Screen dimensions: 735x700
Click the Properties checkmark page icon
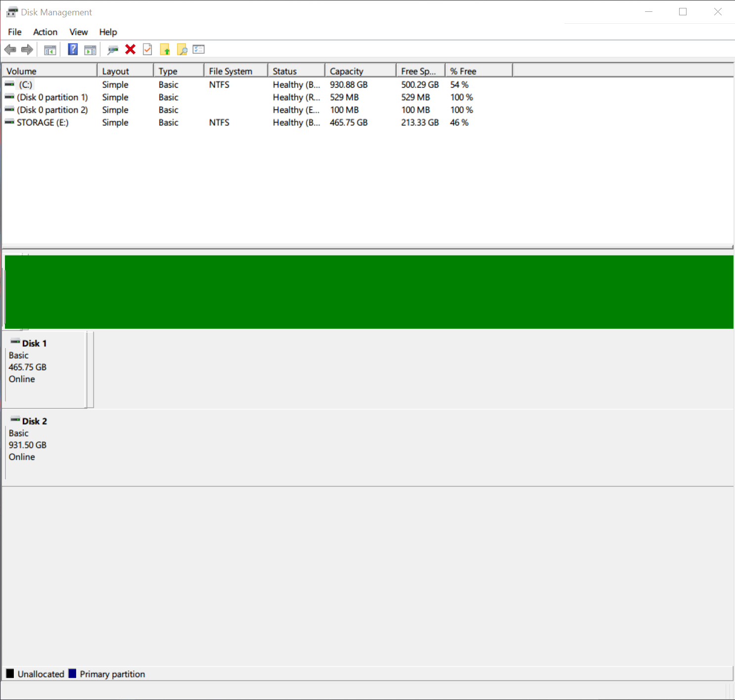147,49
